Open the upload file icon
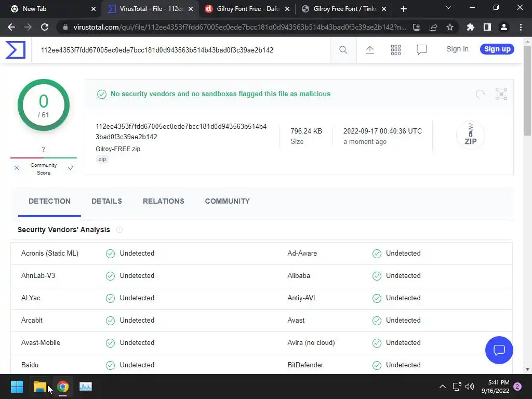Screen dimensions: 532x399 coord(370,50)
